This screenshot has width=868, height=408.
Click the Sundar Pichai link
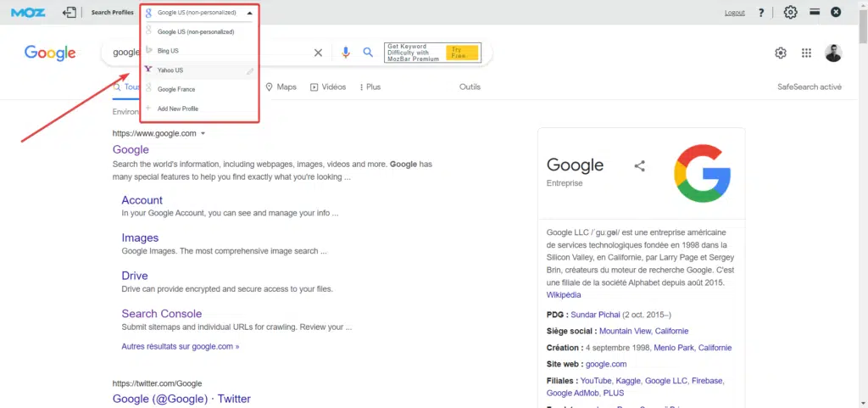point(596,315)
